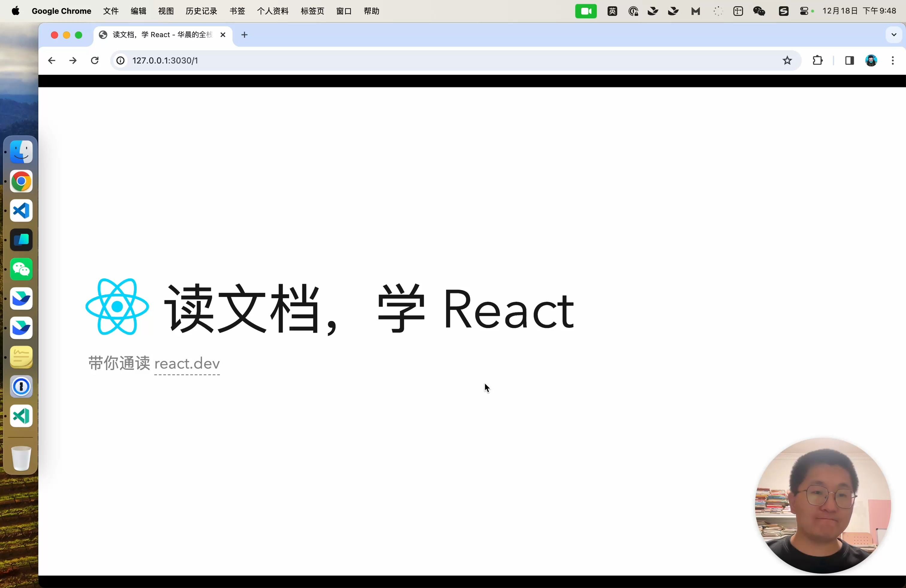The image size is (906, 588).
Task: Open Chrome side panel
Action: (x=849, y=60)
